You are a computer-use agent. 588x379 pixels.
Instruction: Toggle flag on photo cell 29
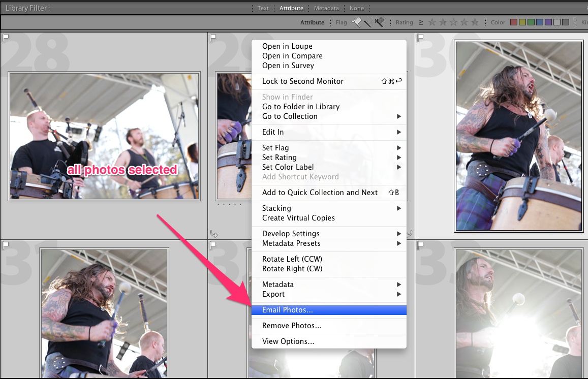213,37
